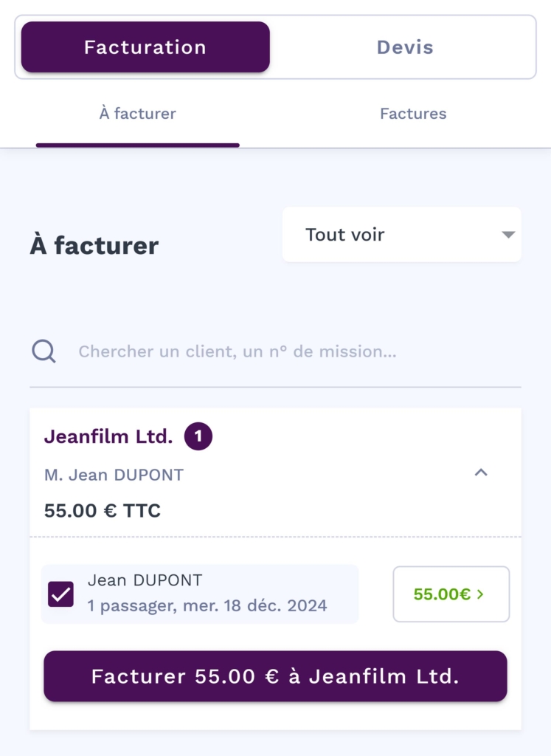Click the bold À facturer page heading
The image size is (551, 756).
94,245
